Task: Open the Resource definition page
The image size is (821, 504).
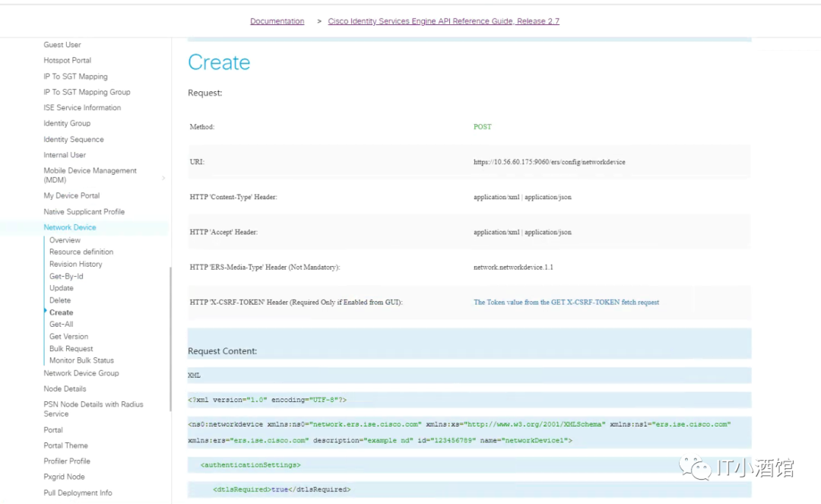Action: tap(81, 252)
